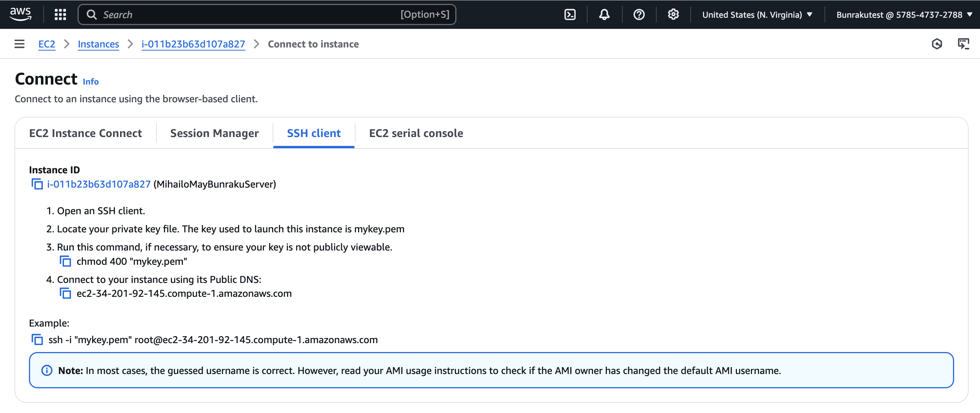Click the EC2 breadcrumb link
The width and height of the screenshot is (980, 413).
coord(47,44)
